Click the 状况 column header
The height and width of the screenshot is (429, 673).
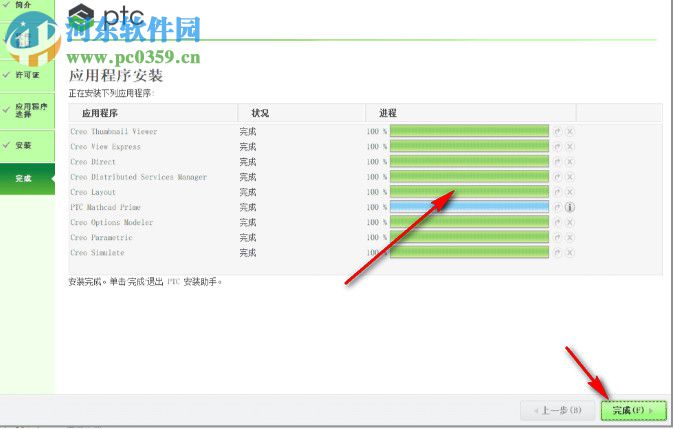[302, 113]
